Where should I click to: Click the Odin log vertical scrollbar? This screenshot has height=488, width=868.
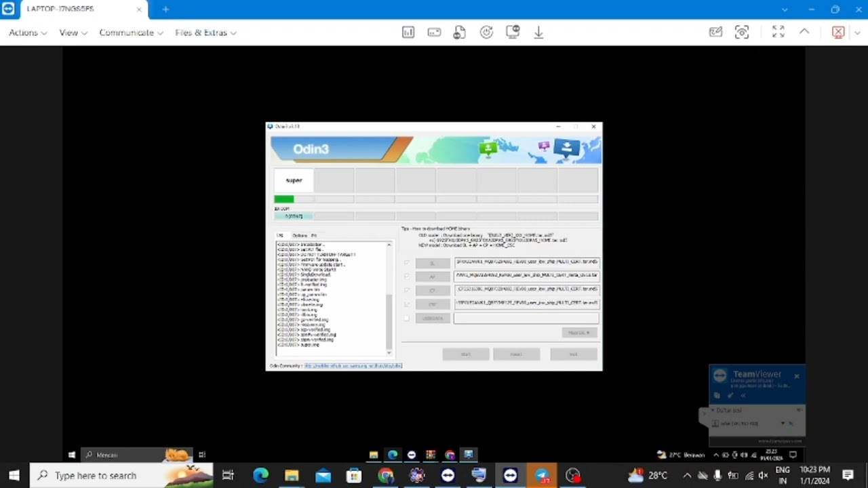[x=389, y=298]
